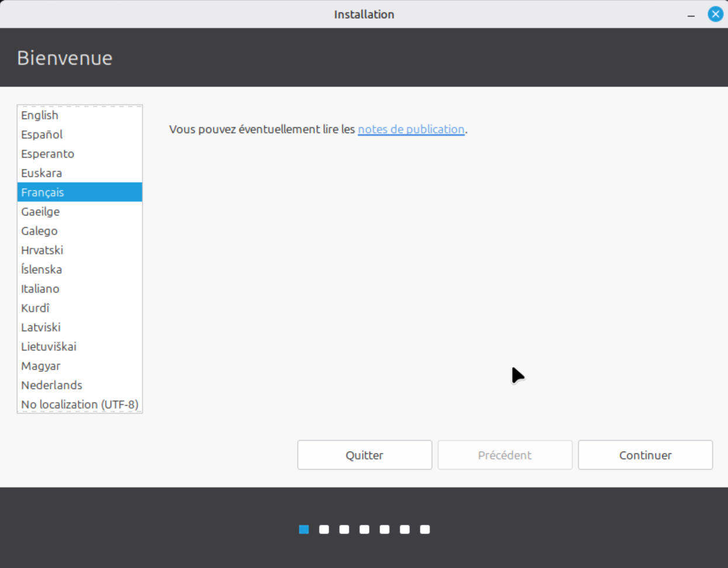
Task: Pick Hrvatski from the list
Action: click(80, 250)
